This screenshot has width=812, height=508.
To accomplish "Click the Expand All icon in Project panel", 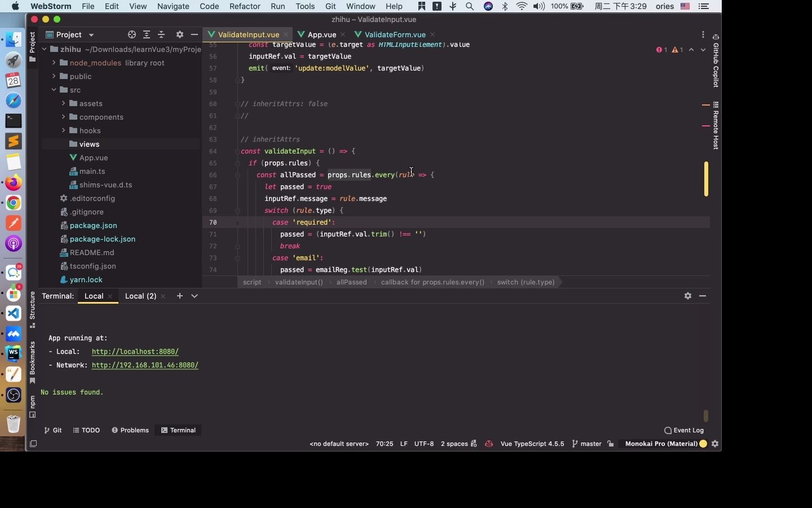I will pyautogui.click(x=147, y=34).
